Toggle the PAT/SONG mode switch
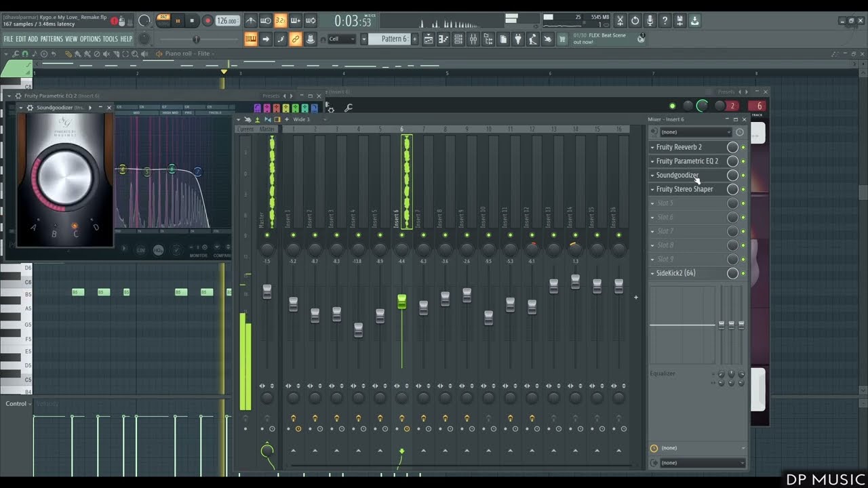Screen dimensions: 868x488 coord(163,20)
